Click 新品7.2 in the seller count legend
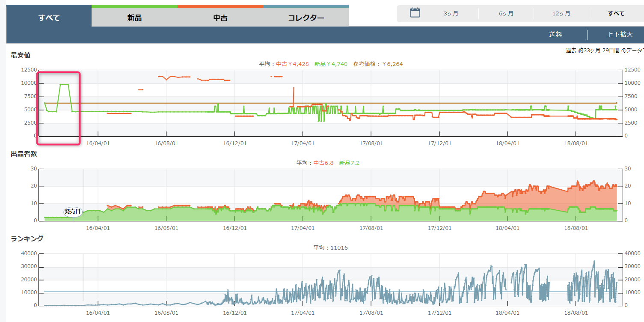644x322 pixels. [349, 163]
